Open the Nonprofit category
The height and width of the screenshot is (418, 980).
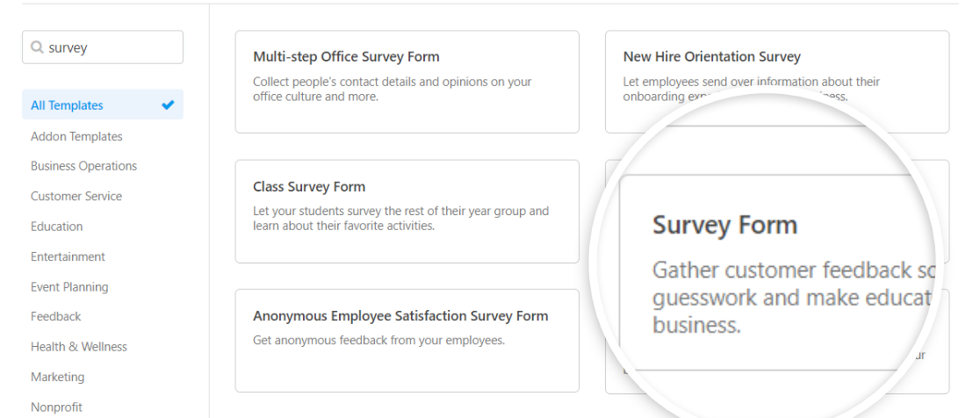tap(56, 407)
